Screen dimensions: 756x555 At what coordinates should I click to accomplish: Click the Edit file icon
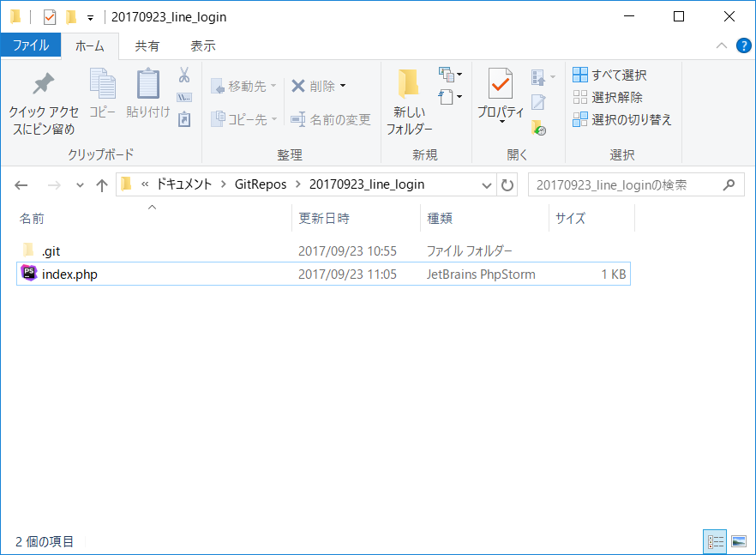[x=538, y=102]
